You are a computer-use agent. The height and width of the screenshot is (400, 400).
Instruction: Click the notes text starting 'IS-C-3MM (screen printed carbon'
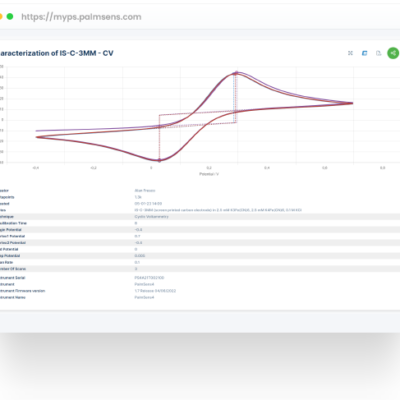pyautogui.click(x=218, y=210)
